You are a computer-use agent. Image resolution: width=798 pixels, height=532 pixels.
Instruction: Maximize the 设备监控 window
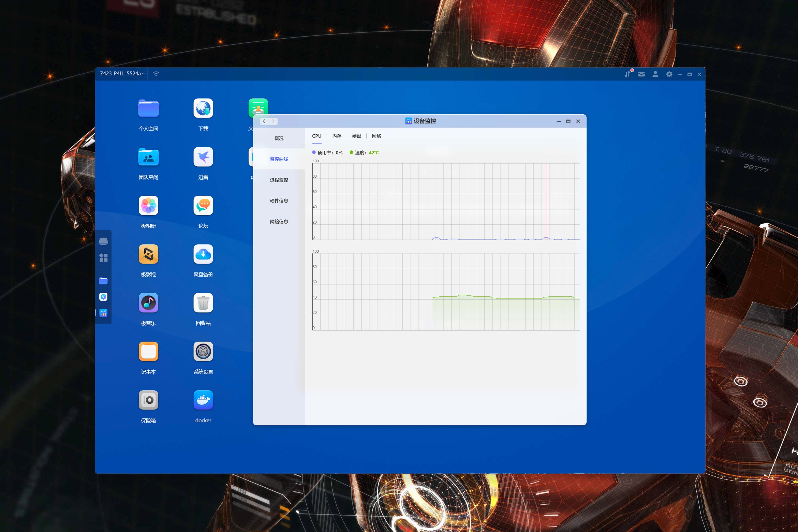(568, 121)
